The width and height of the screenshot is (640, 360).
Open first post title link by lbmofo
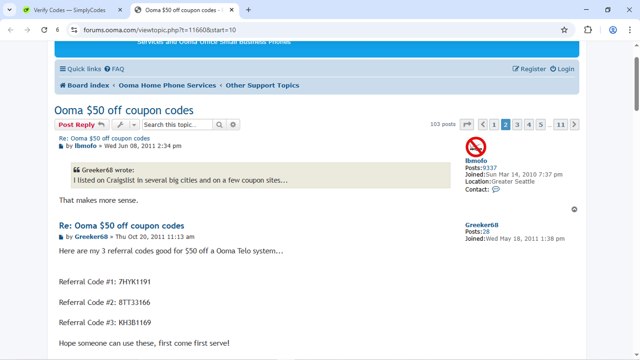104,138
